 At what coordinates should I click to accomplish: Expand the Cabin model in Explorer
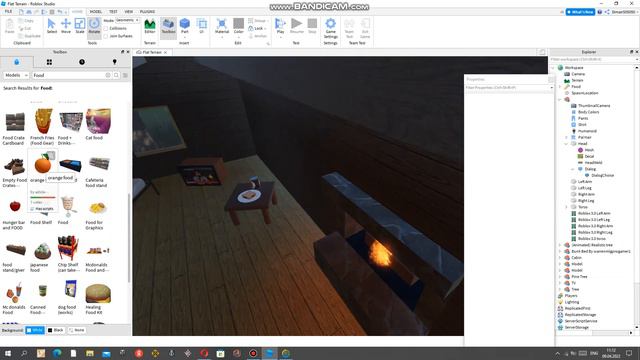click(x=560, y=258)
